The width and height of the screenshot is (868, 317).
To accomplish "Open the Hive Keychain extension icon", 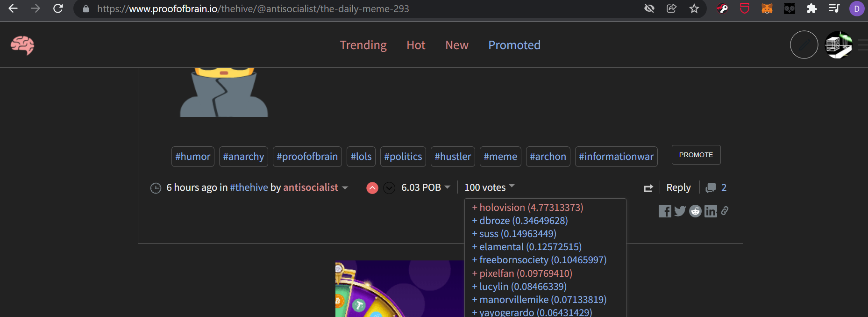I will (722, 8).
